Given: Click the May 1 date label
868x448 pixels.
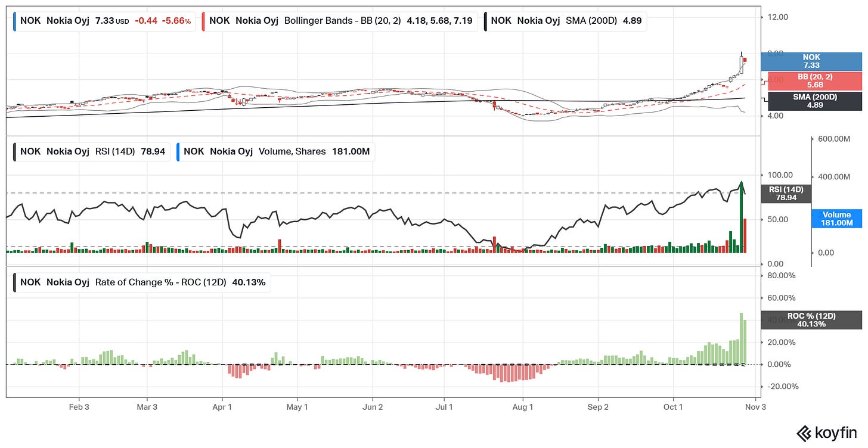Looking at the screenshot, I should [297, 407].
